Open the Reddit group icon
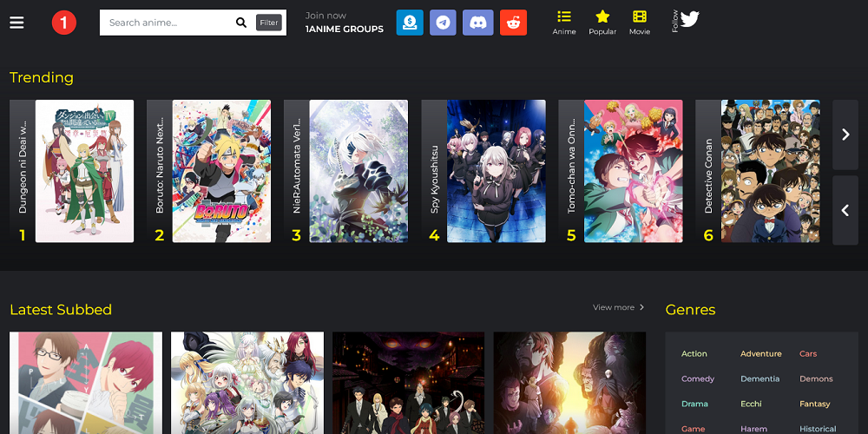 (513, 23)
